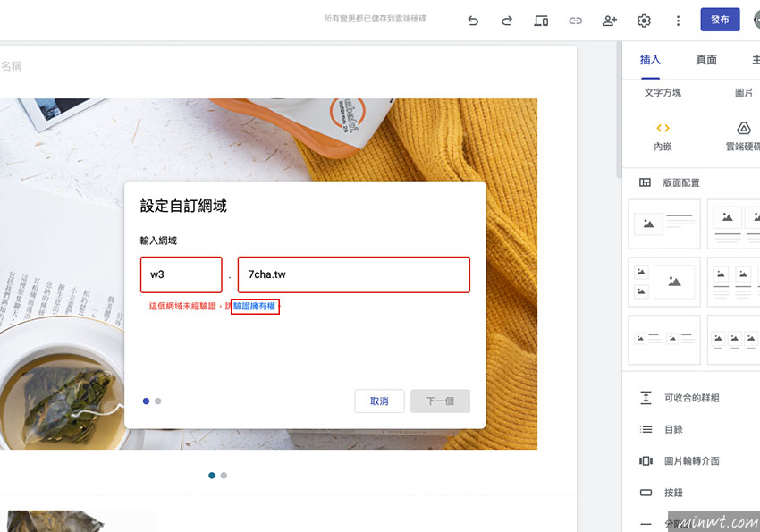
Task: Choose layout with one image and side text
Action: click(x=664, y=224)
